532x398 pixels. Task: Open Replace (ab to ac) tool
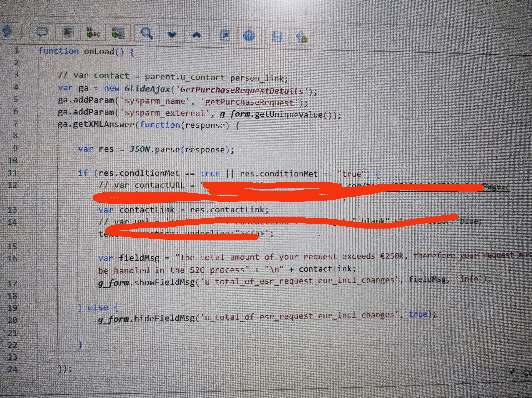[93, 33]
